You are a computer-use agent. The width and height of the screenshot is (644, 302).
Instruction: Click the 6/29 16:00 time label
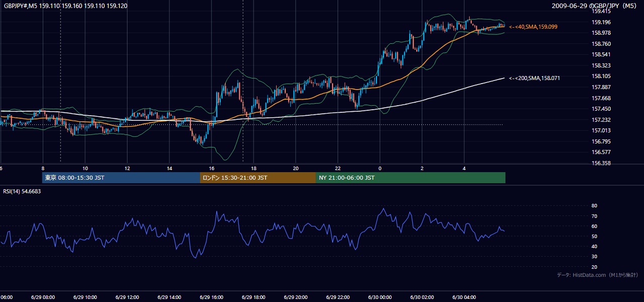211,297
